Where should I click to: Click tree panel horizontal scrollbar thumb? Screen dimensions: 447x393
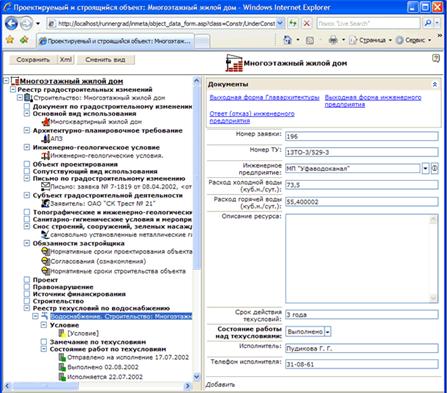(46, 386)
